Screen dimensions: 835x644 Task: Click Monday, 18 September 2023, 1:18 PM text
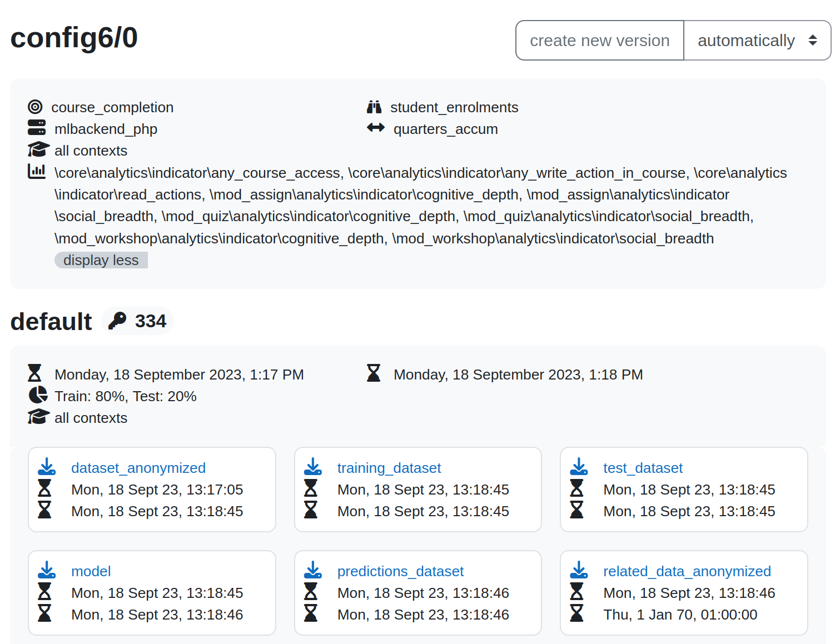pos(518,375)
